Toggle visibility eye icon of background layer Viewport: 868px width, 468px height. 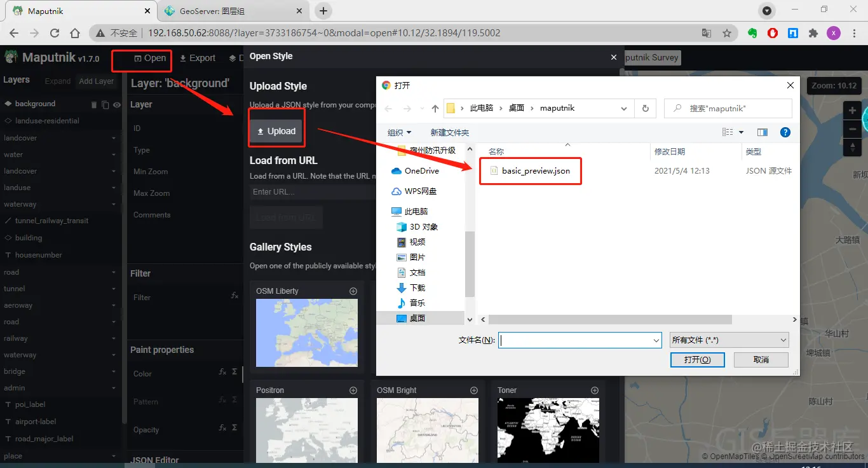click(117, 104)
